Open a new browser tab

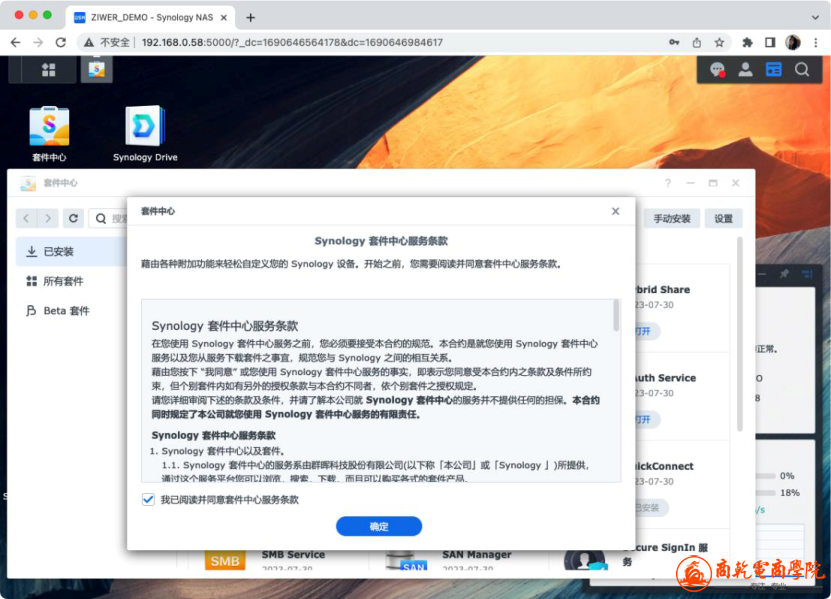pyautogui.click(x=250, y=17)
